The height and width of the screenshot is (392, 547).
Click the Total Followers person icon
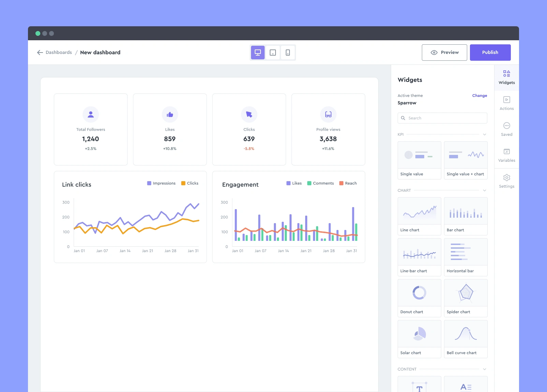point(91,115)
